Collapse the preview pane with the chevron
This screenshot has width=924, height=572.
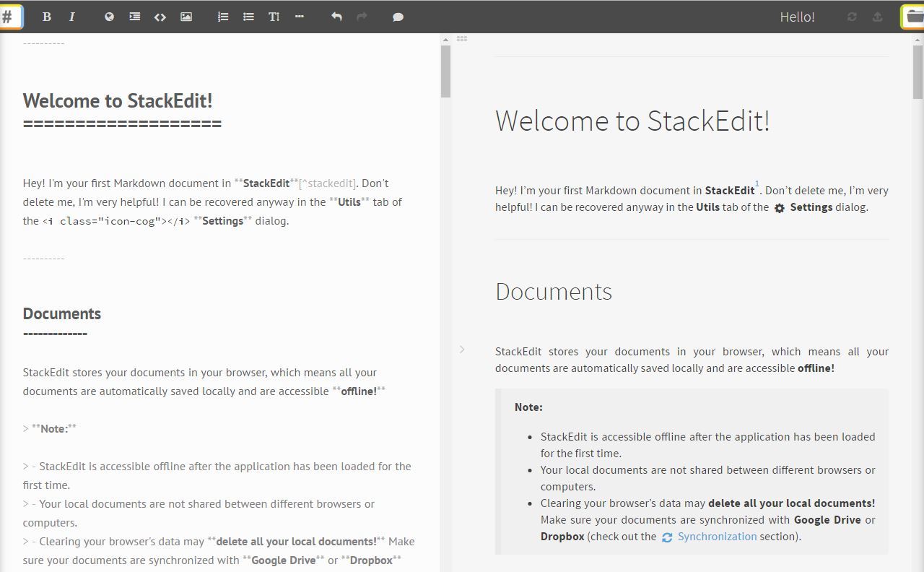coord(462,350)
